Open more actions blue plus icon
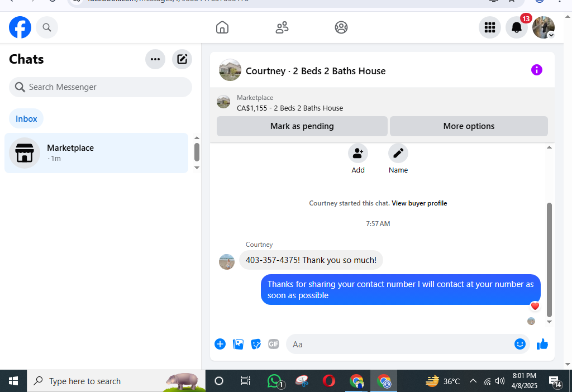Screen dimensions: 572x392 (220, 344)
